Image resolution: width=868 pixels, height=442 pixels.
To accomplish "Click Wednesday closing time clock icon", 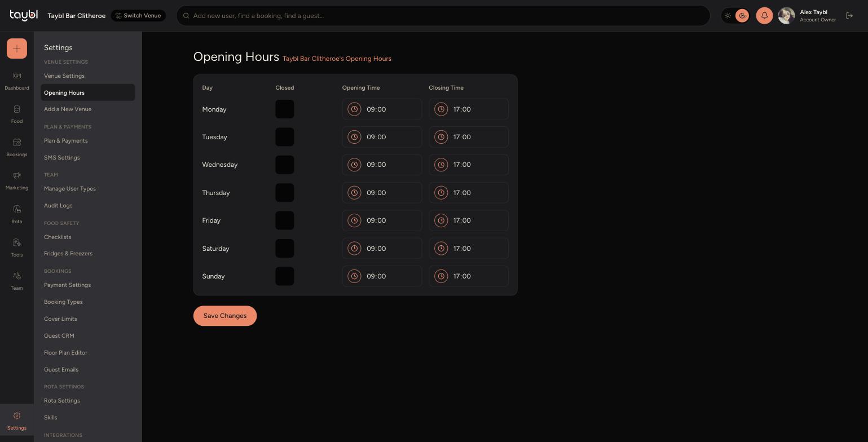I will pyautogui.click(x=441, y=165).
